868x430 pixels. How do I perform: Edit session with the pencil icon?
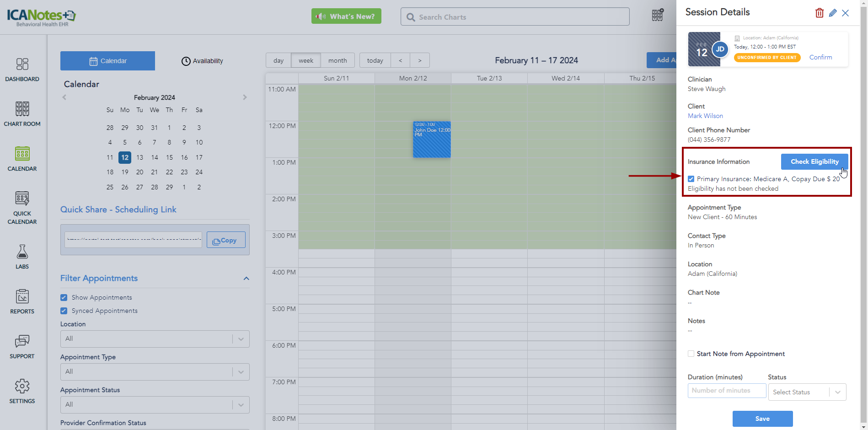(x=833, y=13)
